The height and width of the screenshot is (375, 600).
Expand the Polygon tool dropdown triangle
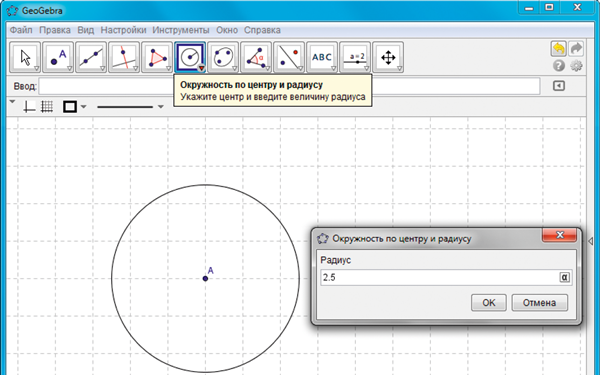168,68
